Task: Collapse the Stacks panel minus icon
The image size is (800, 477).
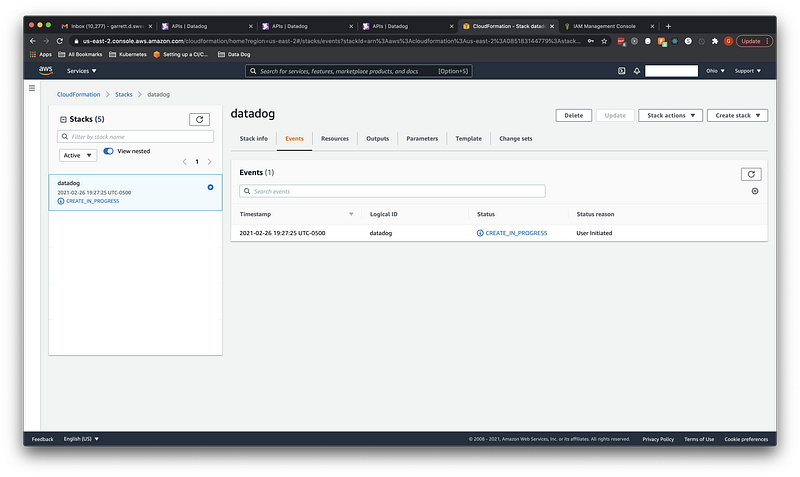Action: coord(63,119)
